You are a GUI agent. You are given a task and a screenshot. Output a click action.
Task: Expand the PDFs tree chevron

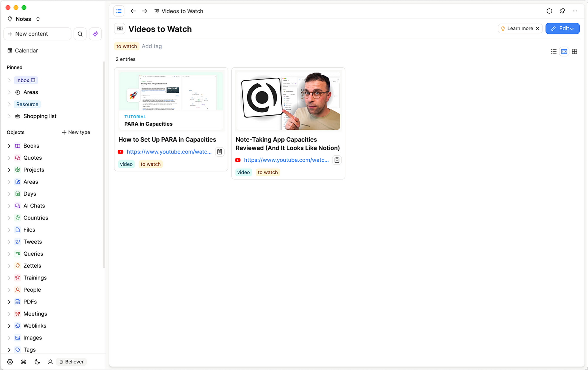tap(9, 302)
